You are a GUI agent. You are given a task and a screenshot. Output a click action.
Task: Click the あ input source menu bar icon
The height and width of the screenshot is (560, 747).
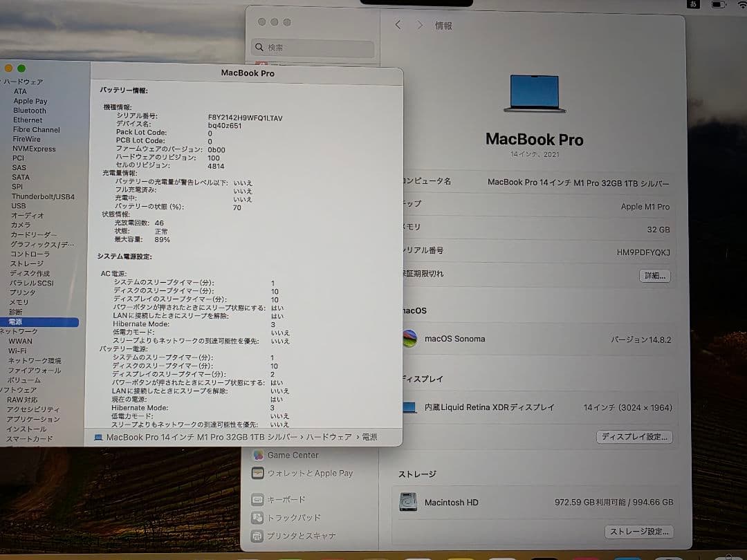[x=694, y=5]
